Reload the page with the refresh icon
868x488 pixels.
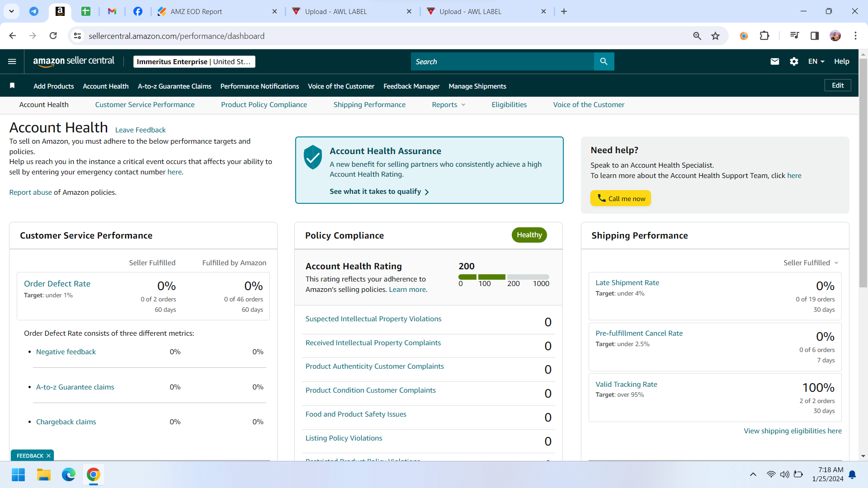53,36
